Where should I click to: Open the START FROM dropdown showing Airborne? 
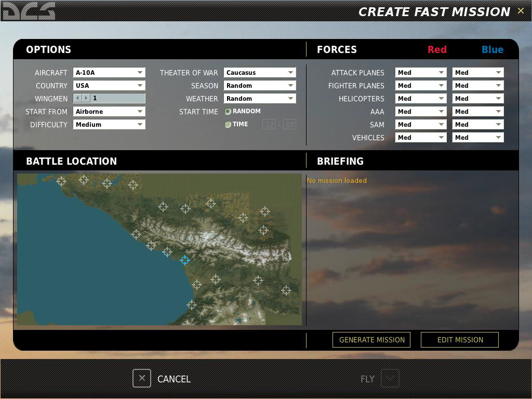coord(109,111)
